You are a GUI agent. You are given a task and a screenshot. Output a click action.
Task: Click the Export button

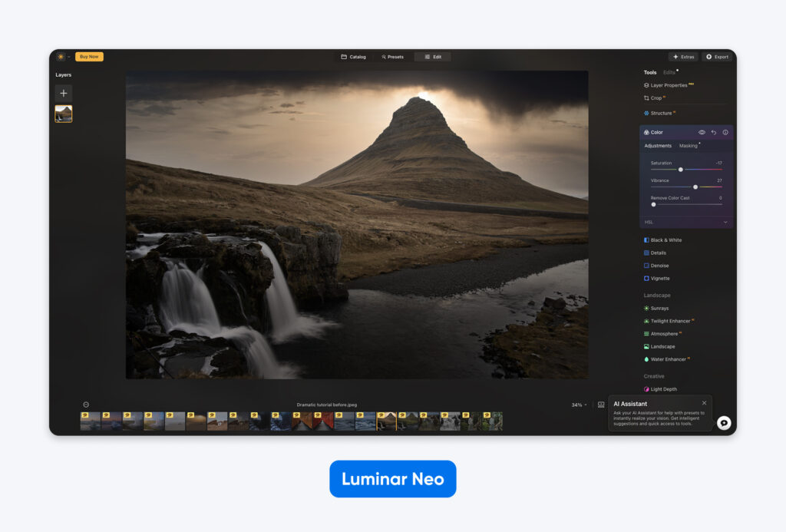tap(717, 56)
